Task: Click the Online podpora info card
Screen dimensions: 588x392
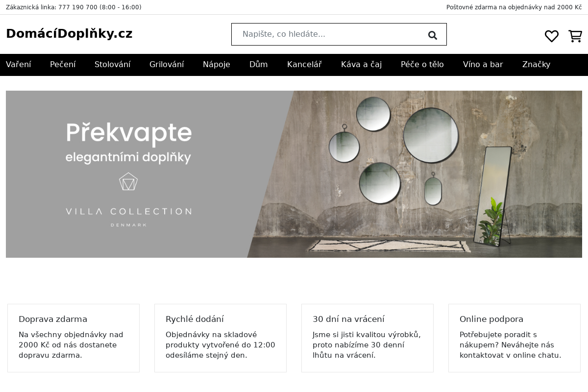Action: point(514,338)
